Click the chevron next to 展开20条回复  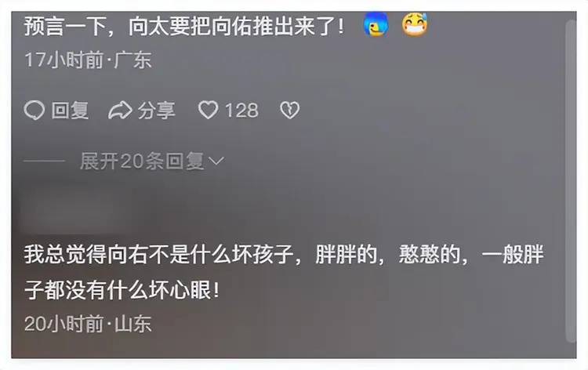tap(216, 161)
